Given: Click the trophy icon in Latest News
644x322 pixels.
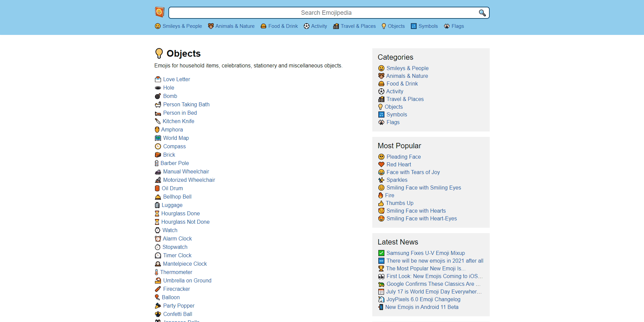Looking at the screenshot, I should coord(381,269).
